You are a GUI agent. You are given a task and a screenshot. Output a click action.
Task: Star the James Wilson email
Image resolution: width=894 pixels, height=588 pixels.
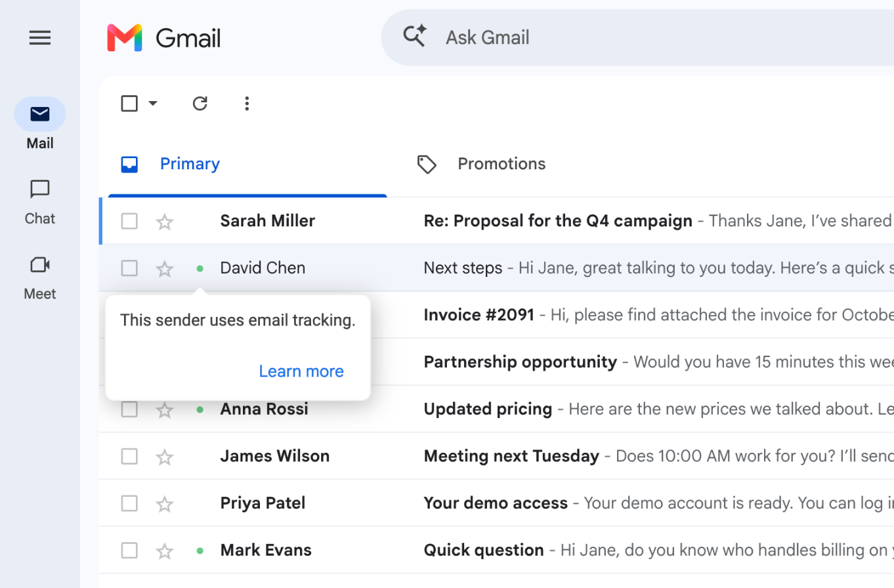164,457
